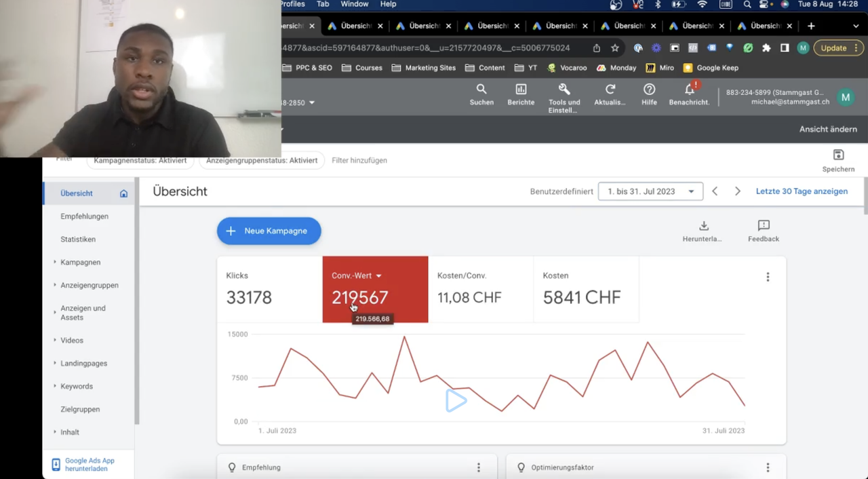868x479 pixels.
Task: Open Tools und Einstellungen wrench
Action: 564,89
